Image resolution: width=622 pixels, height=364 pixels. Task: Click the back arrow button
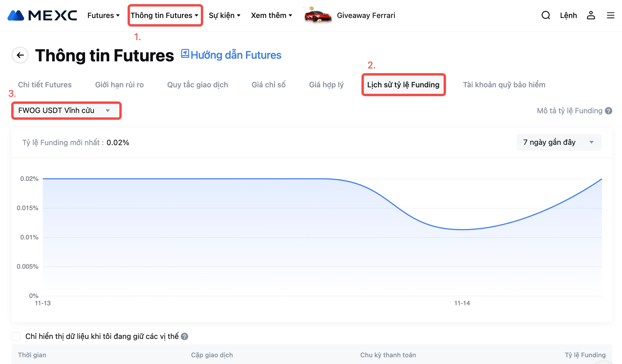point(20,55)
